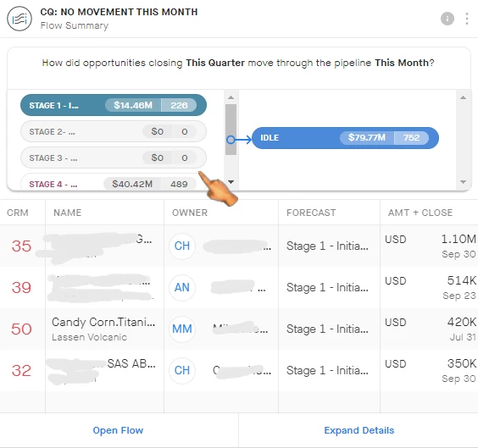Sort by the OWNER column header
Image resolution: width=478 pixels, height=448 pixels.
tap(190, 213)
